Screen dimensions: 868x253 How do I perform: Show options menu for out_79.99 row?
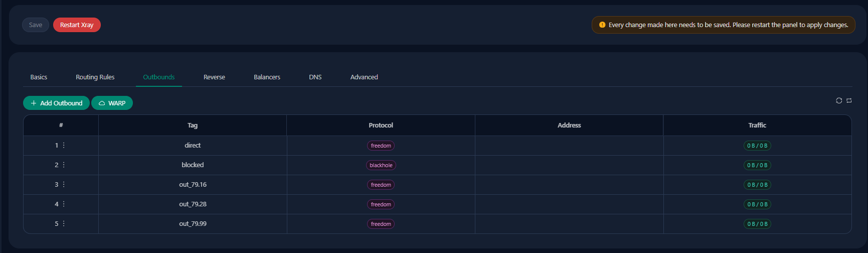click(64, 223)
